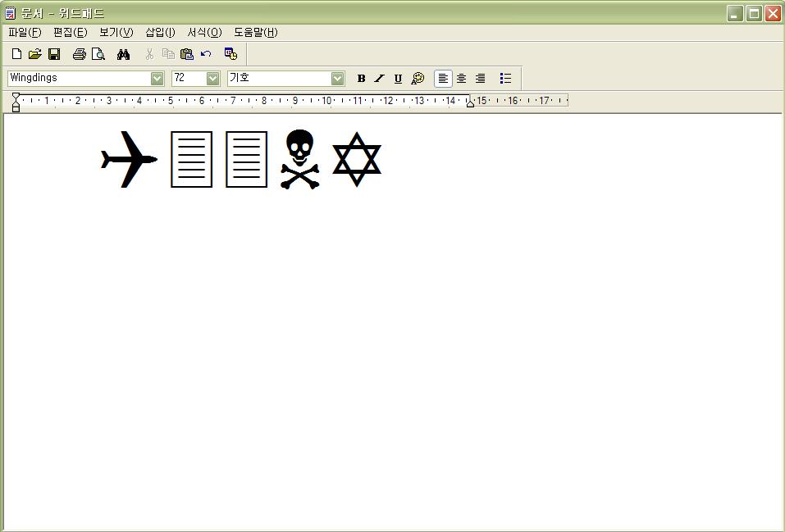Viewport: 785px width, 532px height.
Task: Expand the font size 72 dropdown
Action: click(212, 79)
